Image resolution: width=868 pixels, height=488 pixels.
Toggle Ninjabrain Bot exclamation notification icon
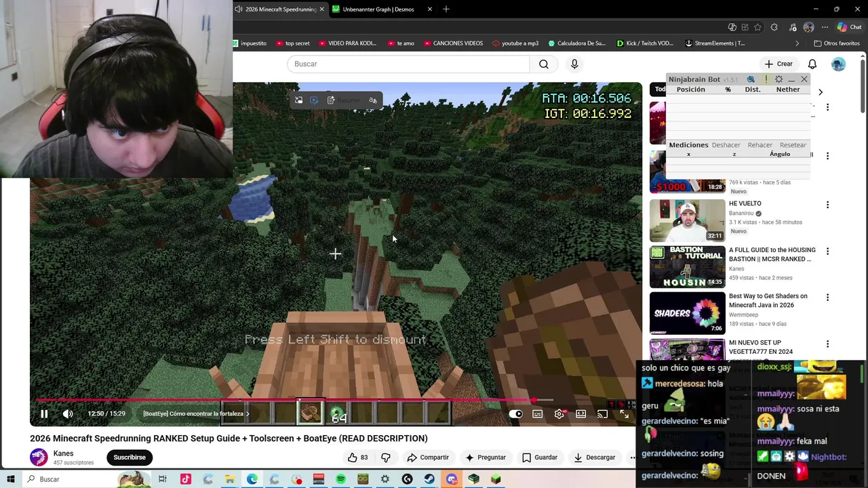coord(766,79)
